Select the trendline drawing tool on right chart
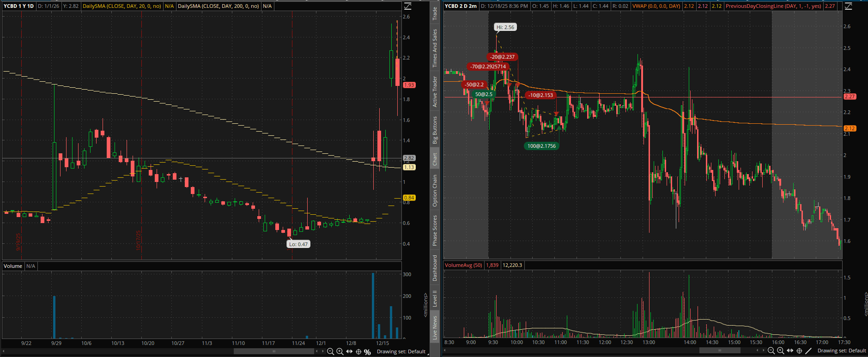Image resolution: width=868 pixels, height=357 pixels. click(808, 351)
